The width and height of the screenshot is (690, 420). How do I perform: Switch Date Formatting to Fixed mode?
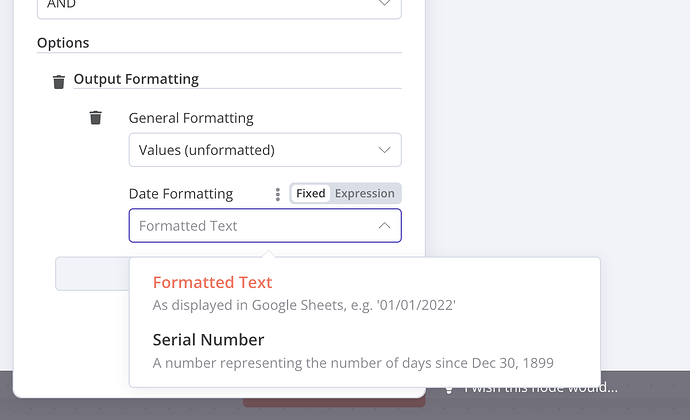point(311,194)
